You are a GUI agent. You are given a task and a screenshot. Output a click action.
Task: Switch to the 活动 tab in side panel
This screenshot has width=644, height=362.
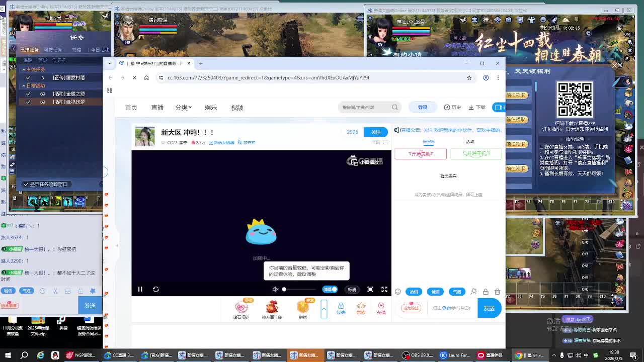470,142
